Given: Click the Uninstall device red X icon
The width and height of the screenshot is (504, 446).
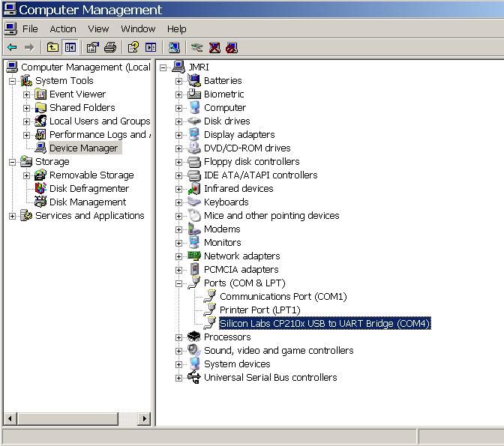Looking at the screenshot, I should (x=214, y=47).
